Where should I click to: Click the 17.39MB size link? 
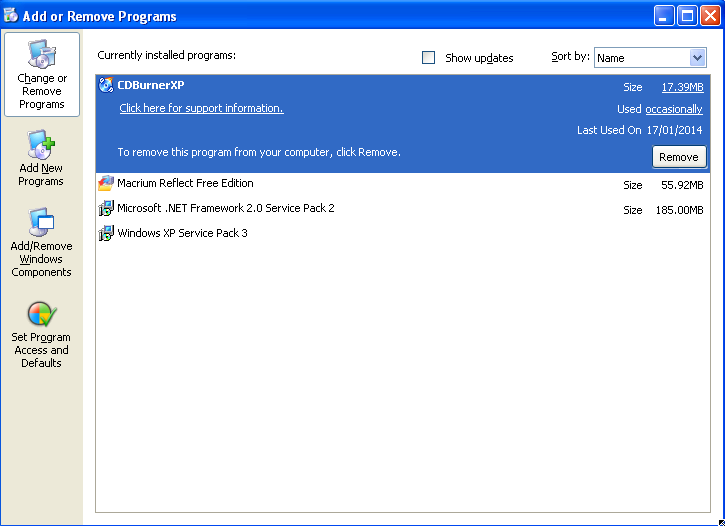(682, 87)
